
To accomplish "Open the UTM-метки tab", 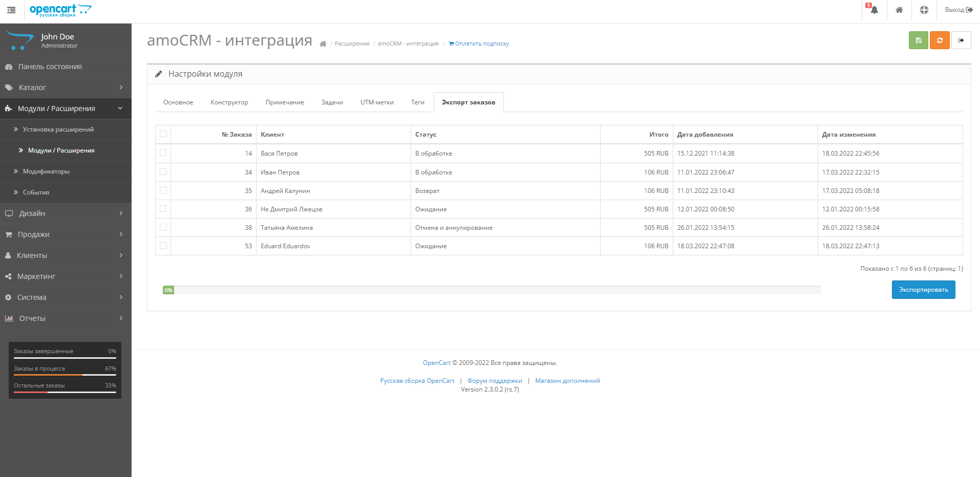I will pos(377,102).
